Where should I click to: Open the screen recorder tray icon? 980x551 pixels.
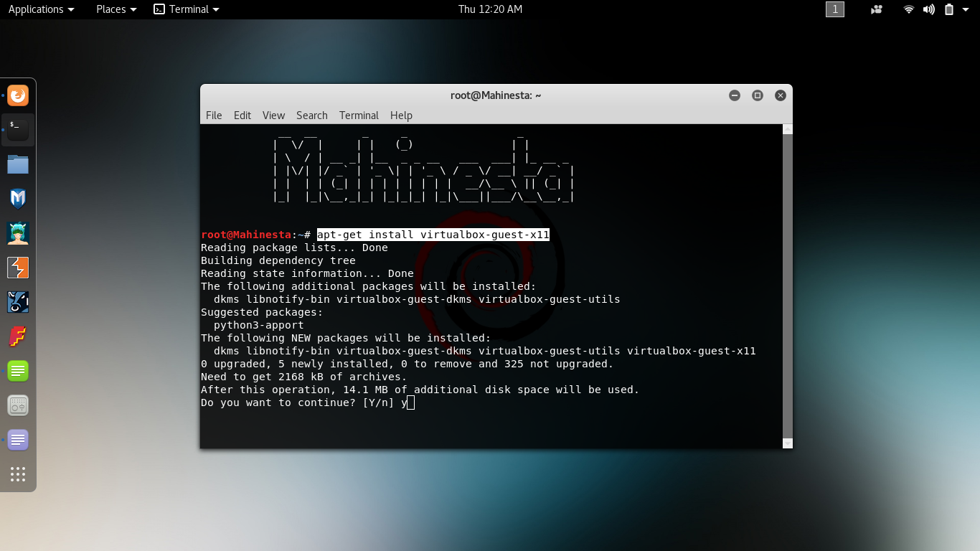point(877,9)
